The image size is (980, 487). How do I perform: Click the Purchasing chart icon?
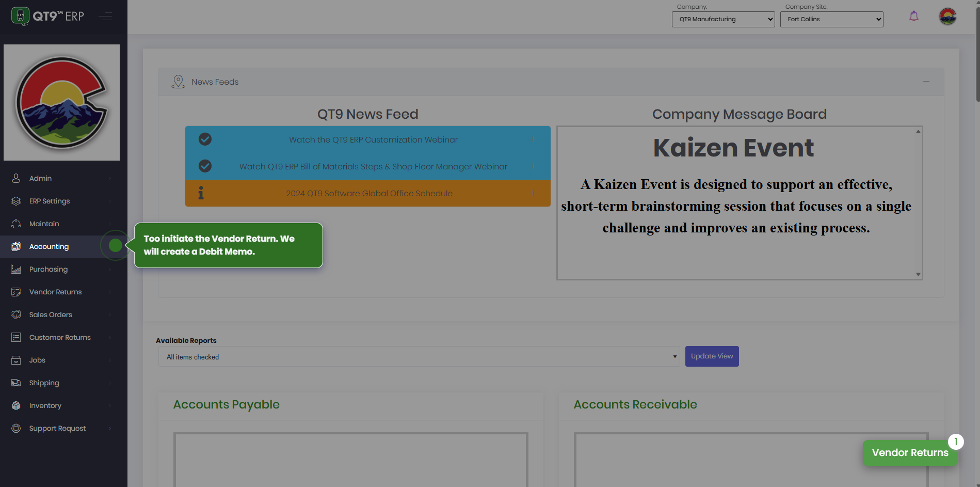coord(16,269)
